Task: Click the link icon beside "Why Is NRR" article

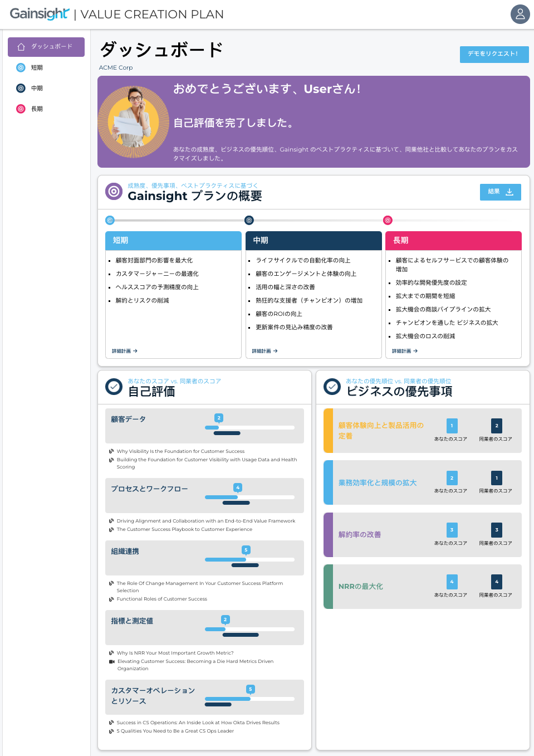Action: pos(111,653)
